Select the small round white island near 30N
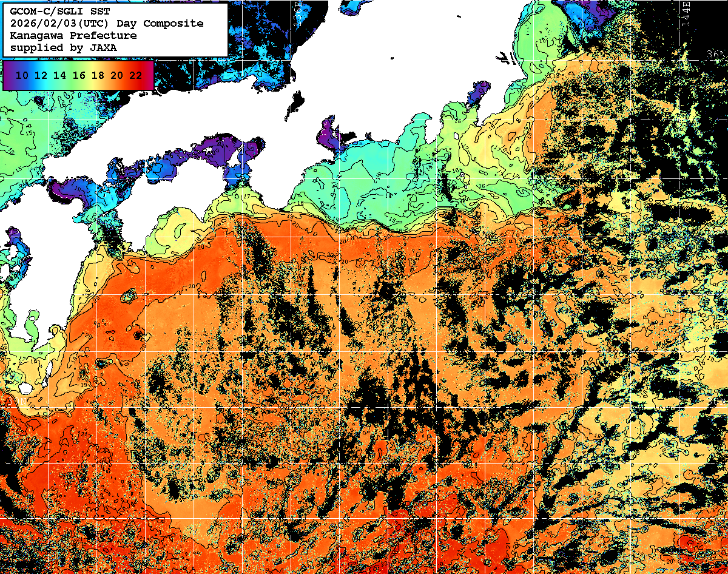This screenshot has width=728, height=574. pos(25,388)
